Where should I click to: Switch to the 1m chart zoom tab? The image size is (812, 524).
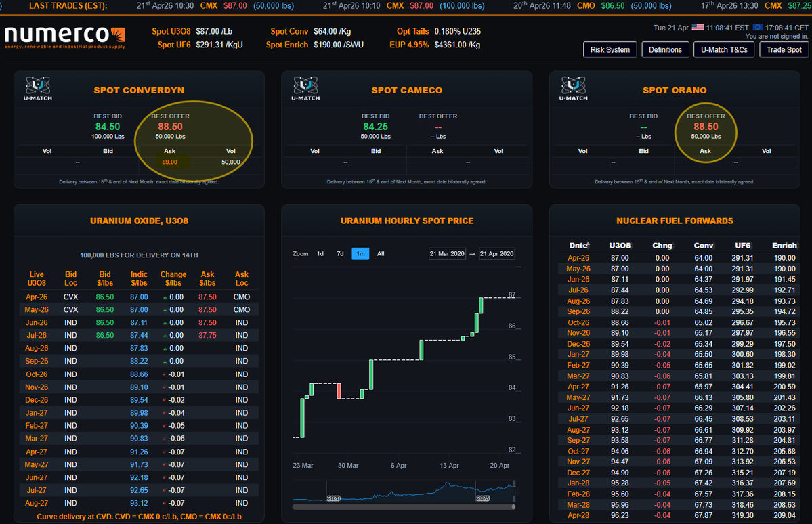(360, 253)
